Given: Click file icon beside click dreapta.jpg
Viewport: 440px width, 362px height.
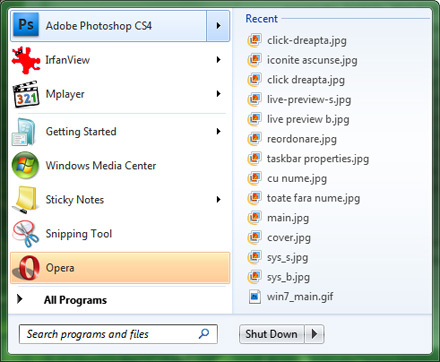Looking at the screenshot, I should 254,80.
